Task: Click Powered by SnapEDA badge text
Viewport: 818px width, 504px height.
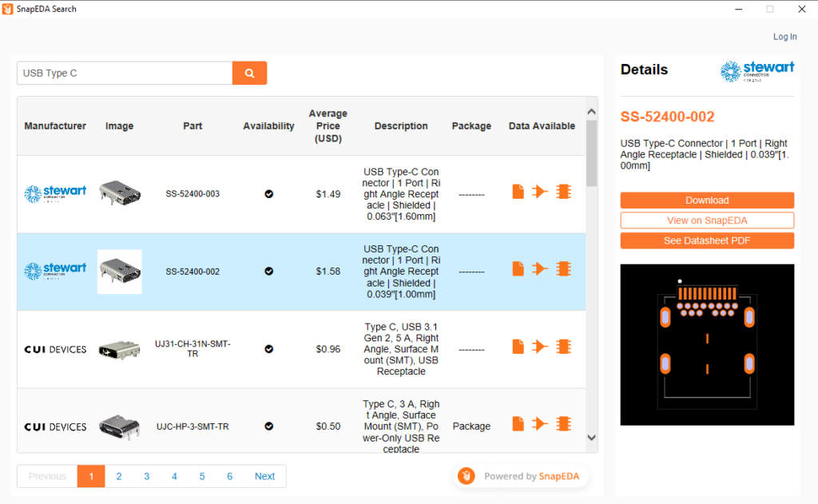Action: [531, 476]
